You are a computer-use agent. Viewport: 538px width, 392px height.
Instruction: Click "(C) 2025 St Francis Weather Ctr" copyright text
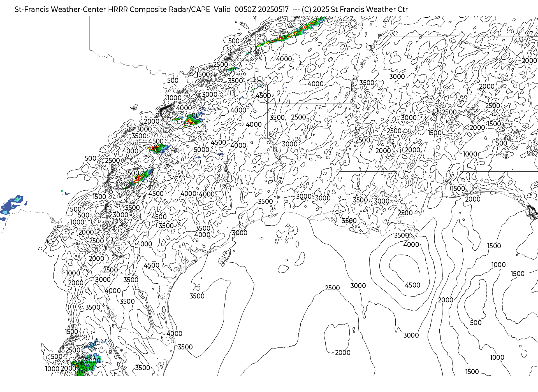click(x=354, y=10)
